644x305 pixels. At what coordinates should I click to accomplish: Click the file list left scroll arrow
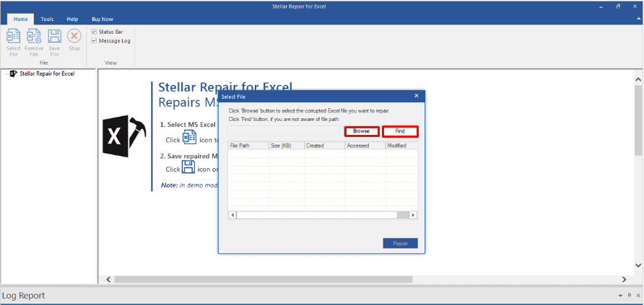(232, 215)
